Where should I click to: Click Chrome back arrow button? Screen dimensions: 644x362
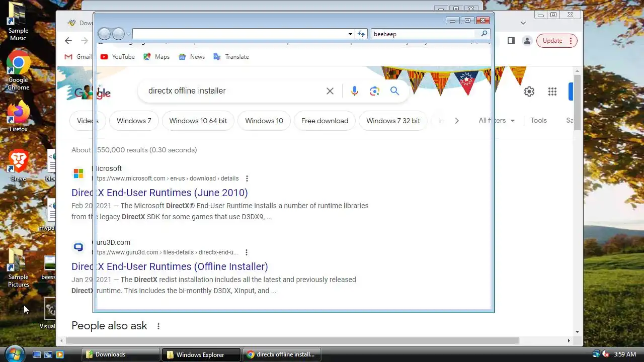pyautogui.click(x=68, y=41)
